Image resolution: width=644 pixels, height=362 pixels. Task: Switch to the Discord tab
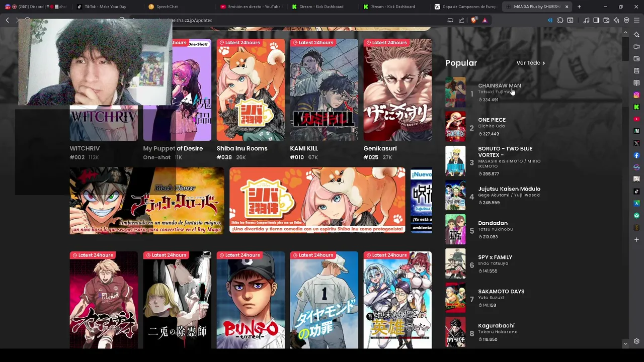35,7
